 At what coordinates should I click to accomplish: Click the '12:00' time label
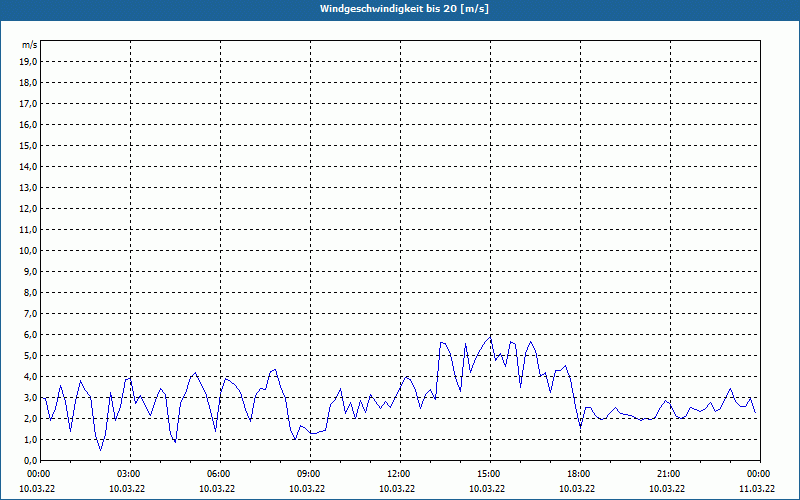coord(401,474)
